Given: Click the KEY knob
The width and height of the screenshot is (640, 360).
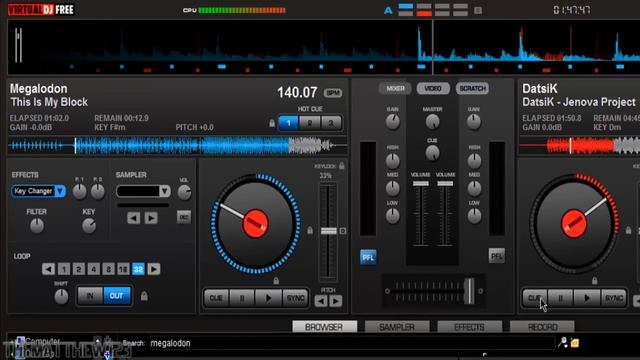Looking at the screenshot, I should click(89, 226).
